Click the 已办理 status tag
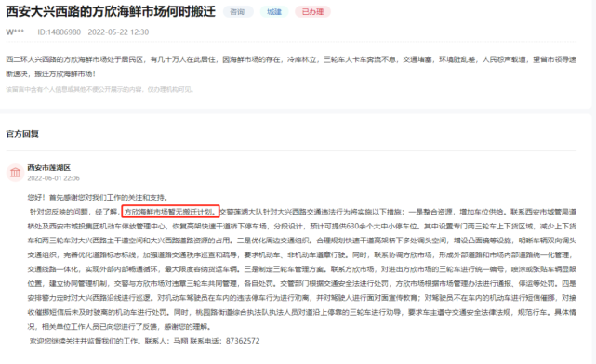Screen dimensions: 596x364 pos(312,12)
